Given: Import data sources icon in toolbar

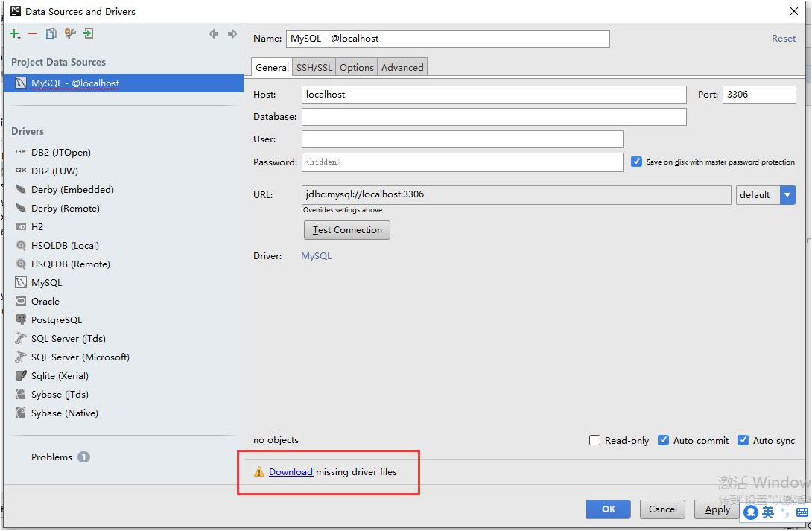Looking at the screenshot, I should click(89, 34).
